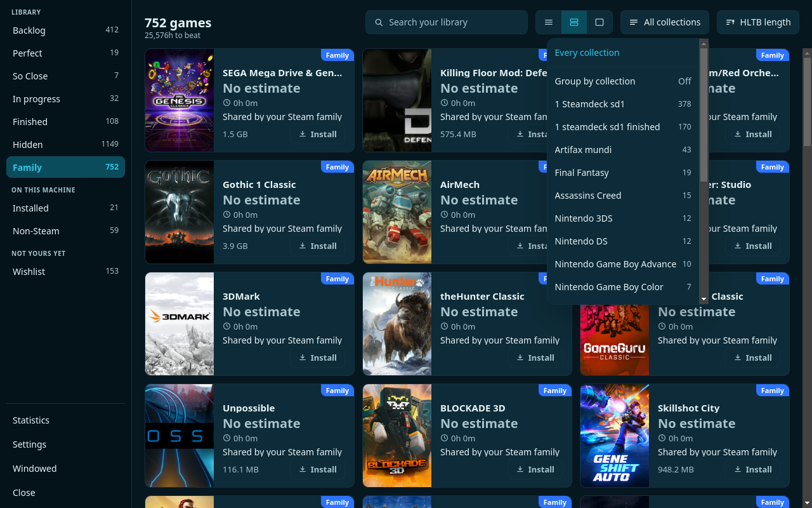Screen dimensions: 812x508
Task: Click the collection dropdown scrollbar thumb
Action: pos(704,115)
